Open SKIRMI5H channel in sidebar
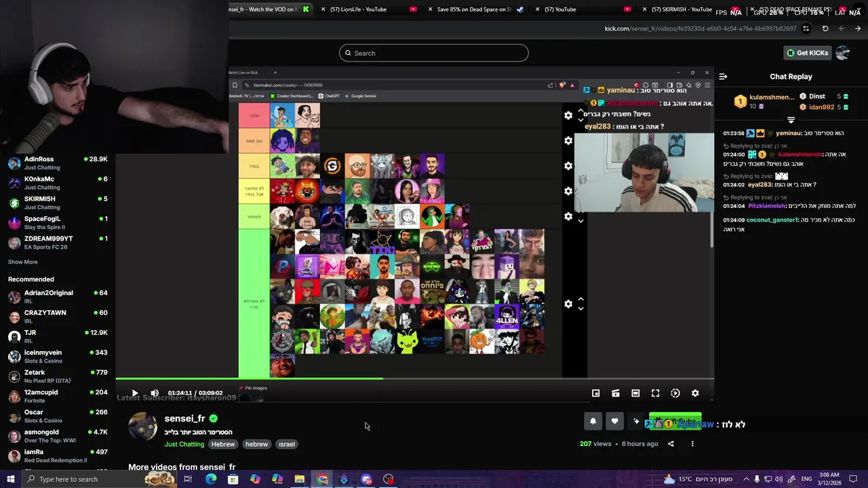This screenshot has width=868, height=488. (58, 203)
